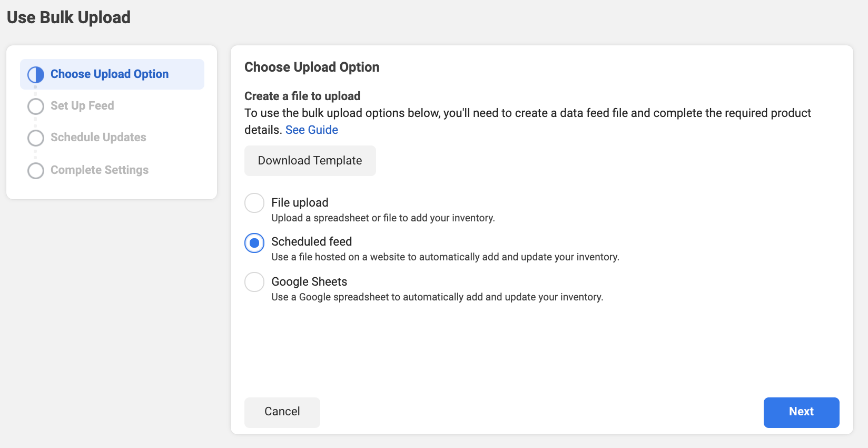This screenshot has height=448, width=868.
Task: Cancel the bulk upload setup
Action: (x=282, y=412)
